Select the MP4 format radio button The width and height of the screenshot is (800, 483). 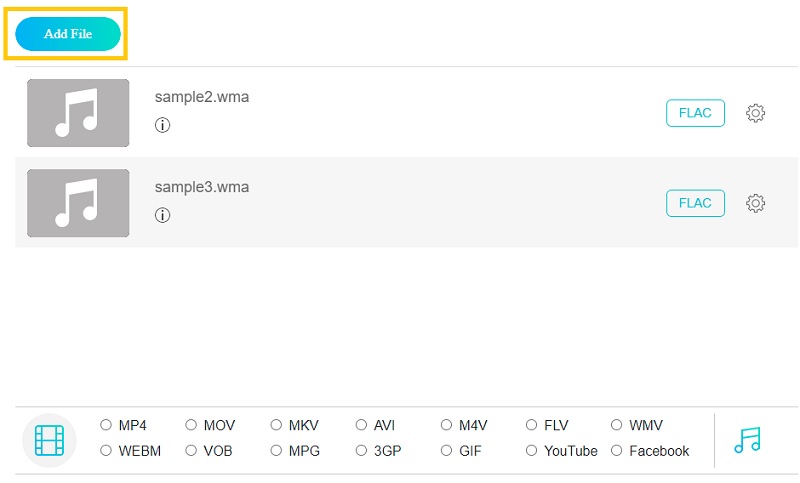click(106, 425)
